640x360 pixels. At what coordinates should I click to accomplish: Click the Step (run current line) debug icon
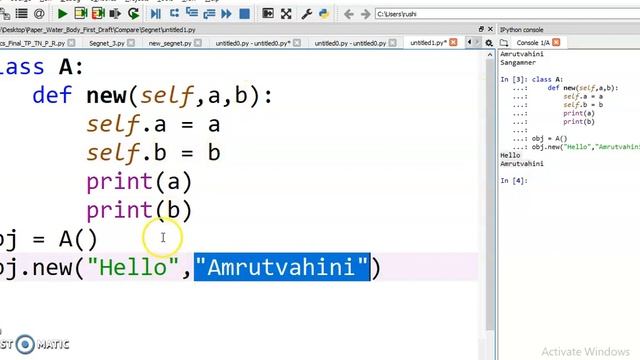tap(174, 13)
